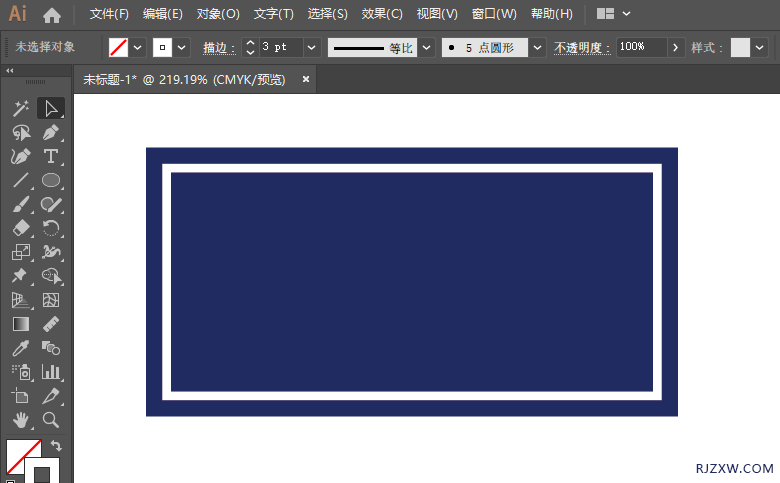This screenshot has width=780, height=483.
Task: Open the variable width profile dropdown 等比
Action: pos(426,48)
